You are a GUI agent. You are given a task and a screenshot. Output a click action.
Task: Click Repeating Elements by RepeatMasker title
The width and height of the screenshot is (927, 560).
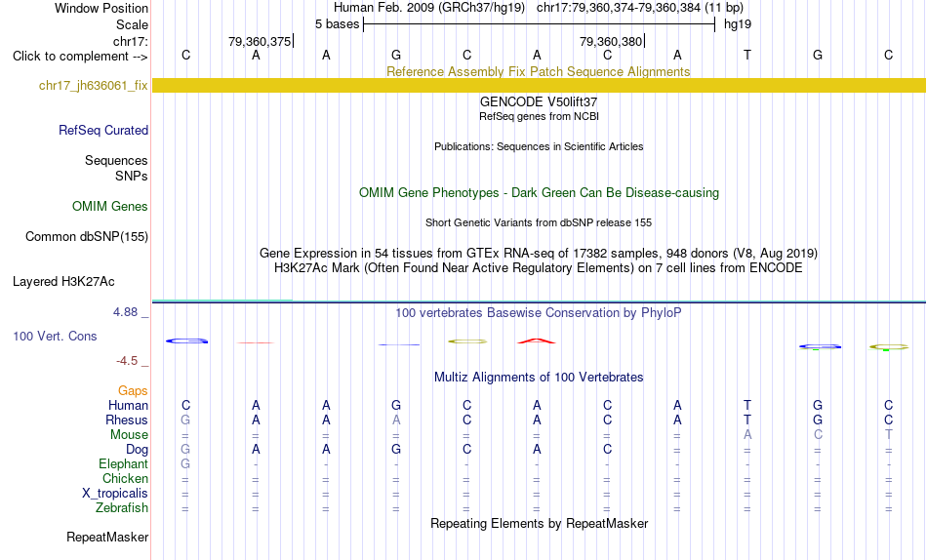point(539,523)
